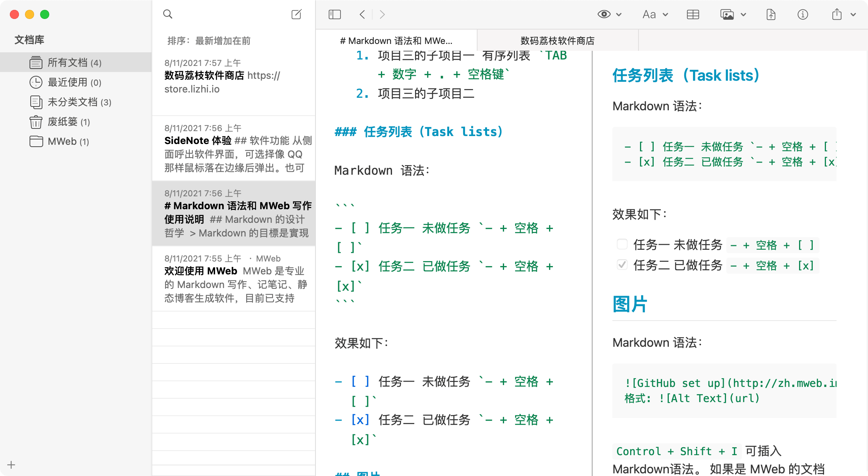
Task: Create a new document with compose icon
Action: tap(297, 14)
